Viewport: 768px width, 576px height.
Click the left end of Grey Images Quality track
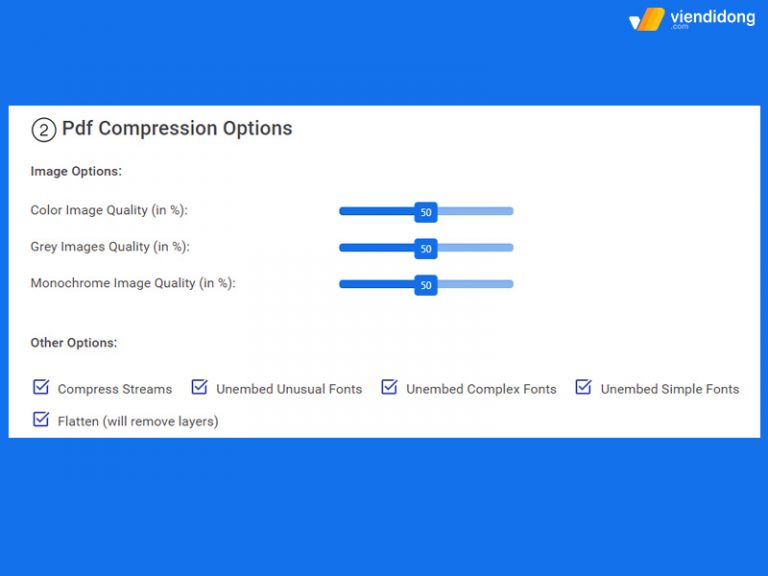click(x=343, y=248)
